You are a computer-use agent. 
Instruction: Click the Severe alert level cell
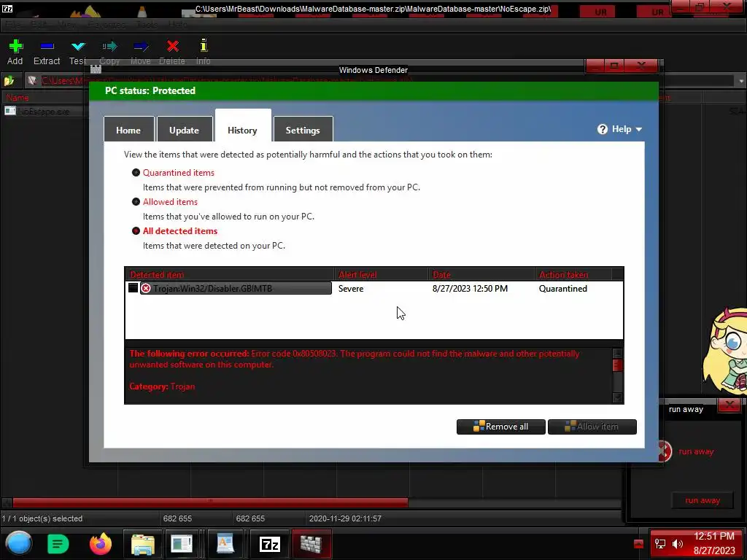(351, 289)
